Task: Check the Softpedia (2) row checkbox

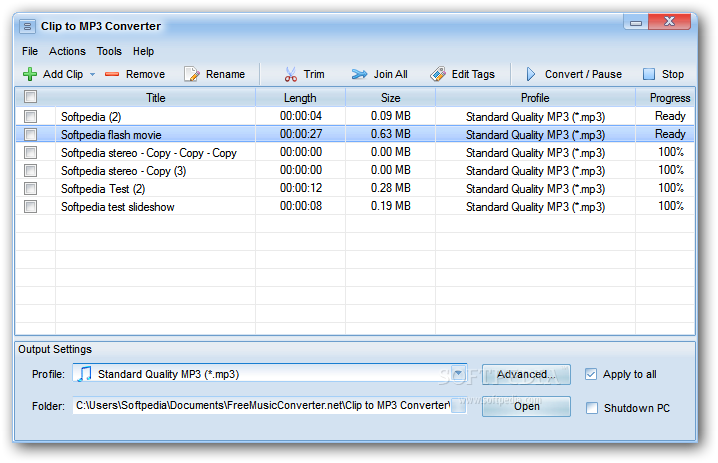Action: [x=31, y=117]
